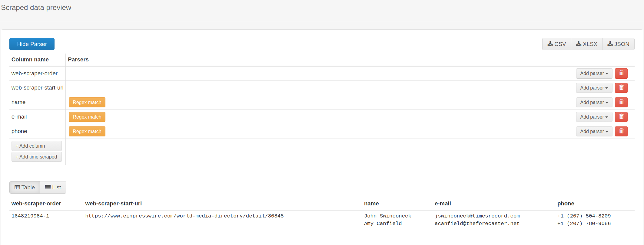
Task: Open Add parser dropdown for e-mail row
Action: tap(594, 117)
